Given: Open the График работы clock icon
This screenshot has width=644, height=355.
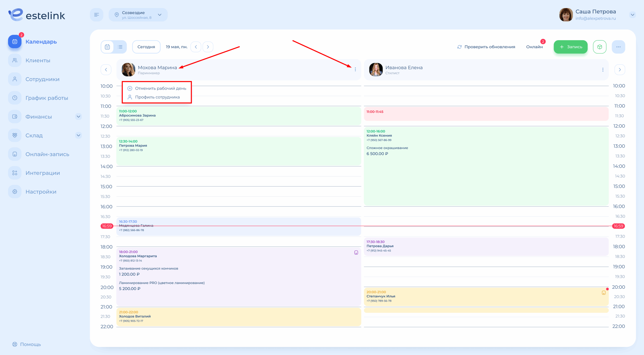Looking at the screenshot, I should (x=15, y=98).
